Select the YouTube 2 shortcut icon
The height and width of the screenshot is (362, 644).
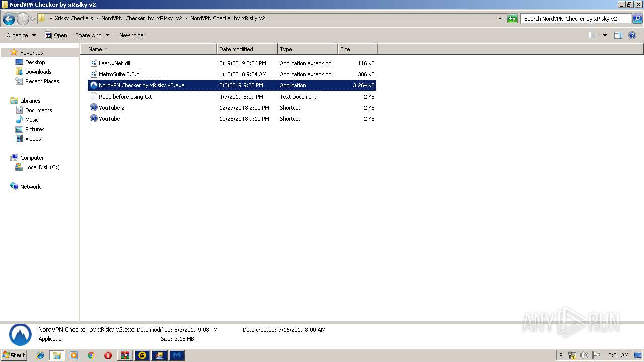94,108
